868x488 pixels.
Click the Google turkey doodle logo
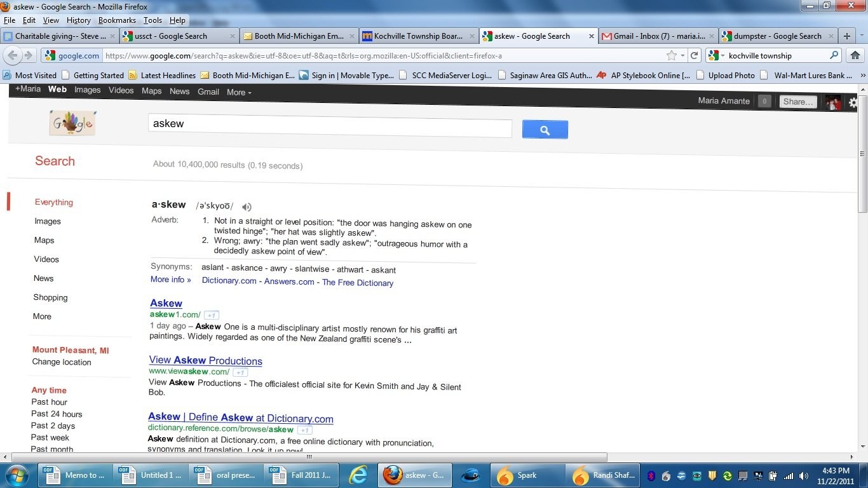coord(72,123)
